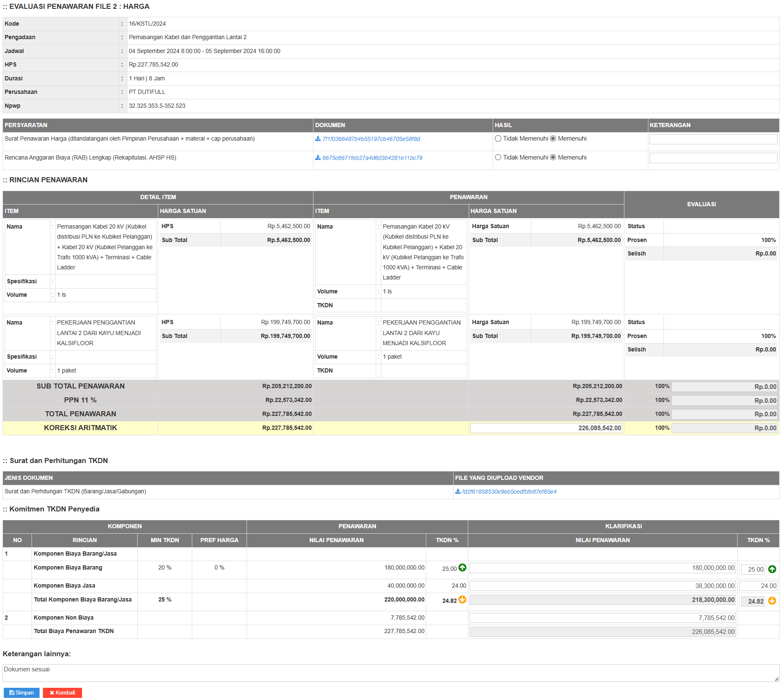The height and width of the screenshot is (700, 783).
Task: Click download icon for TKDN vendor file
Action: [x=458, y=492]
